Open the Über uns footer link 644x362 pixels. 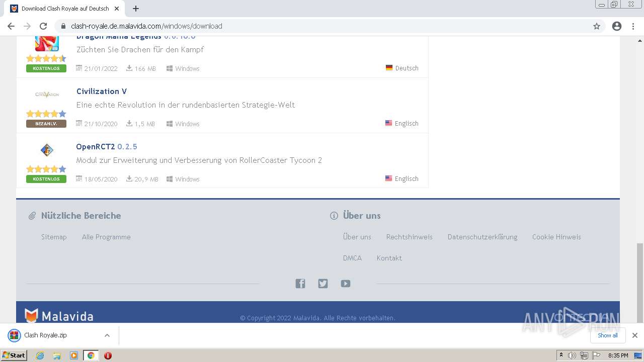[357, 237]
